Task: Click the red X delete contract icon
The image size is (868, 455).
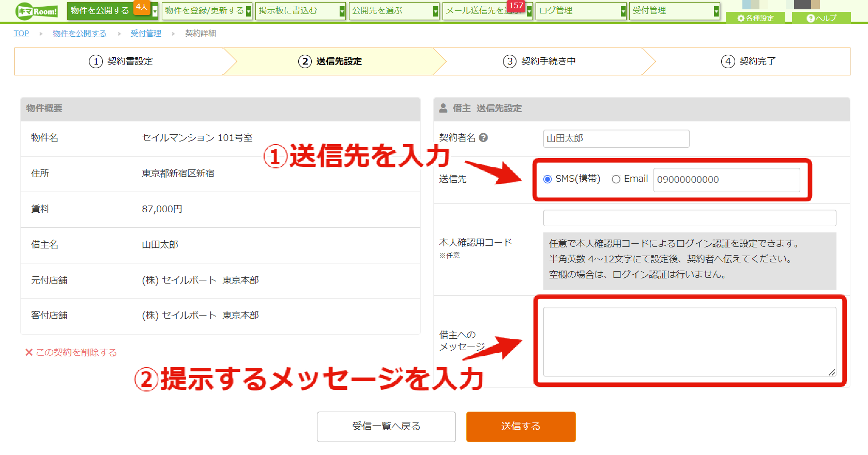Action: [29, 352]
